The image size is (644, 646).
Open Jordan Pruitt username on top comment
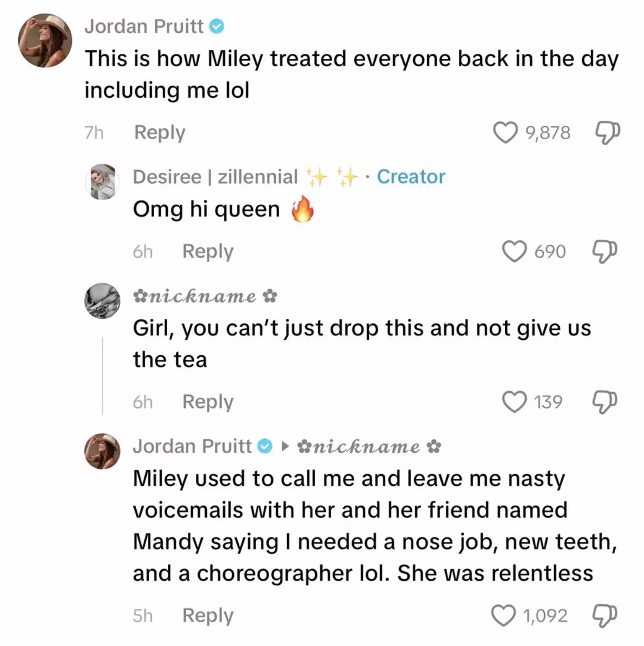click(x=144, y=26)
